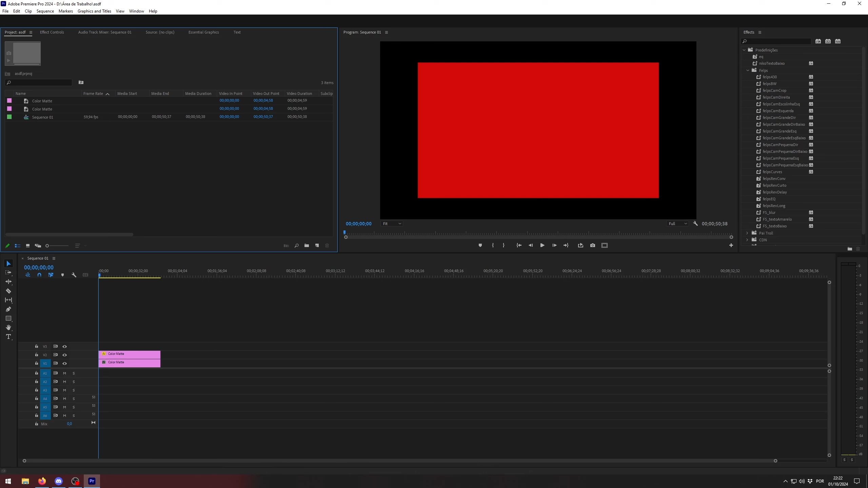Expand the Pai Troll presets folder
This screenshot has width=868, height=488.
coord(747,233)
